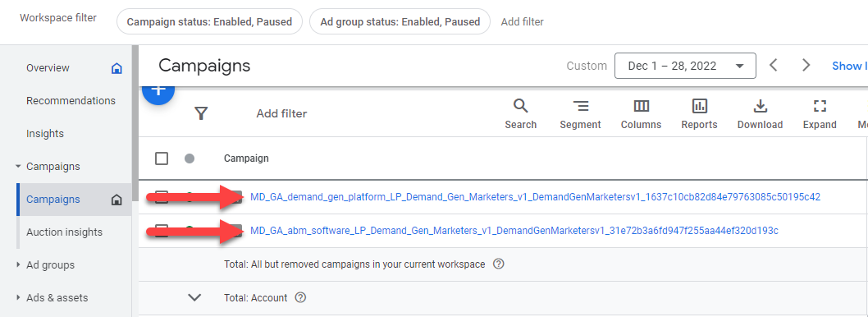Click the home icon beside Campaigns sidebar item

click(x=116, y=200)
